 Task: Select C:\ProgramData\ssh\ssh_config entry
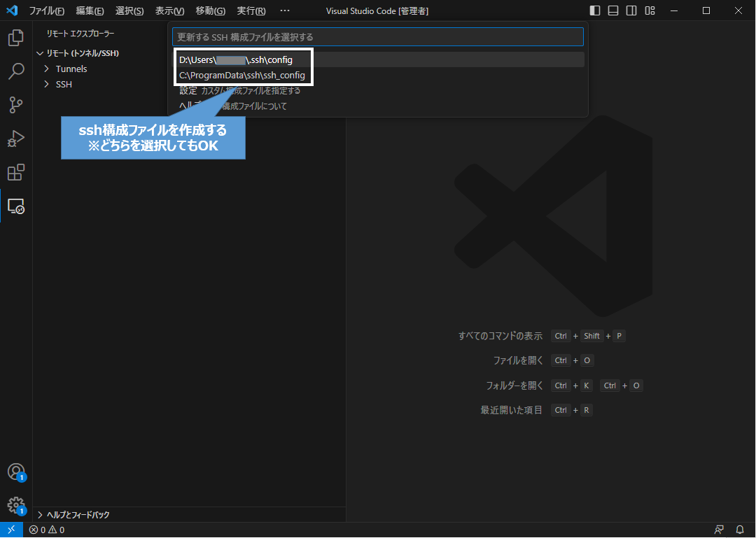point(241,74)
